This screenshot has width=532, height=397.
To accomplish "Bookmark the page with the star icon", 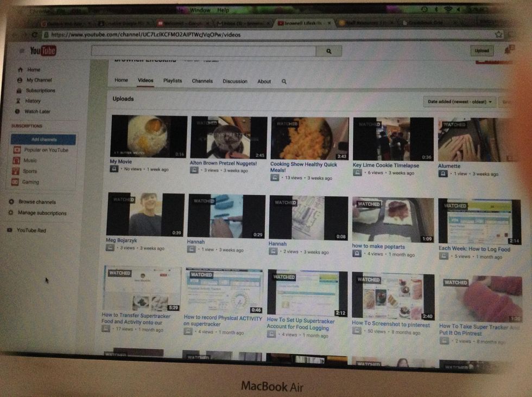I will [x=498, y=34].
